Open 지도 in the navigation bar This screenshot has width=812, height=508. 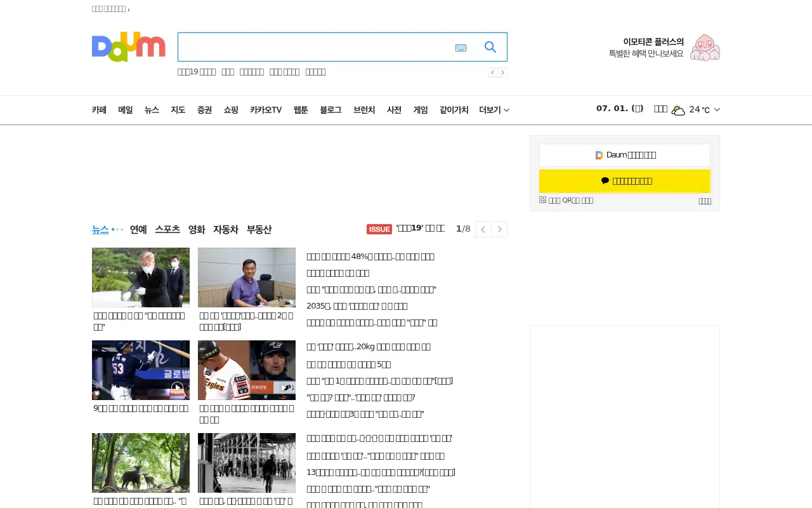tap(178, 110)
